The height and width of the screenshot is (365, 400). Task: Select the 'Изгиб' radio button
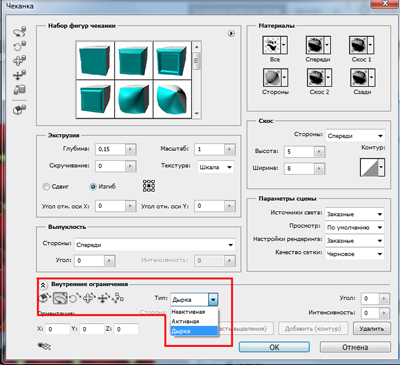point(93,187)
